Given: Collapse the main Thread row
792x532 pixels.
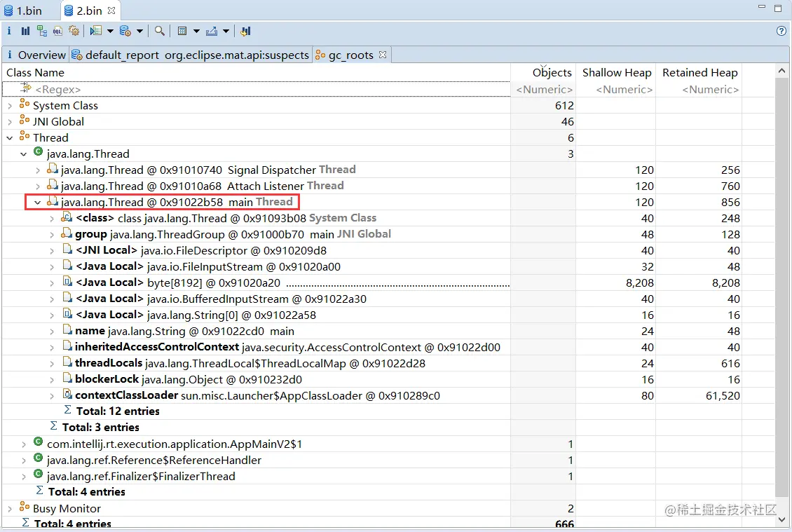Looking at the screenshot, I should (x=37, y=203).
